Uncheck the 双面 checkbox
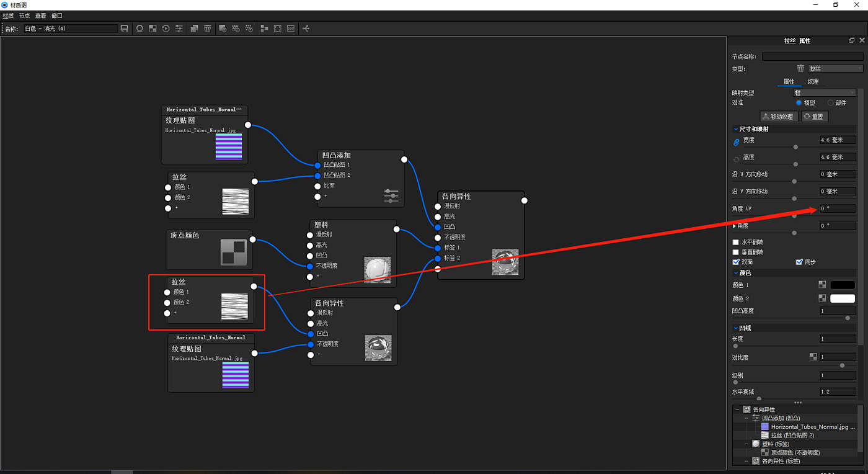The width and height of the screenshot is (868, 474). [x=736, y=262]
